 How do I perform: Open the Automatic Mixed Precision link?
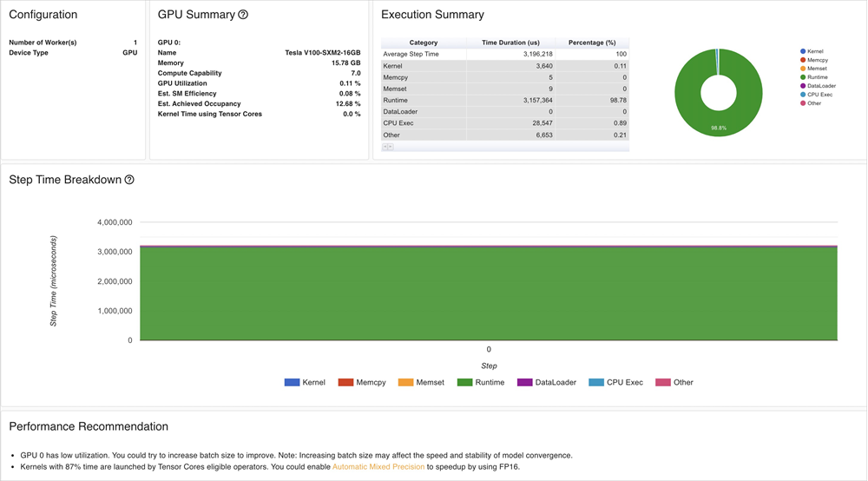pyautogui.click(x=378, y=467)
